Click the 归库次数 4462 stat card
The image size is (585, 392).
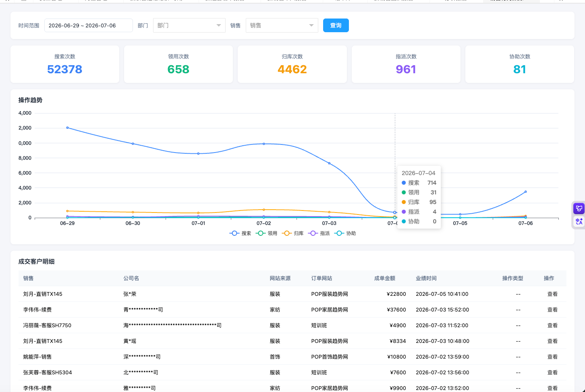point(292,64)
